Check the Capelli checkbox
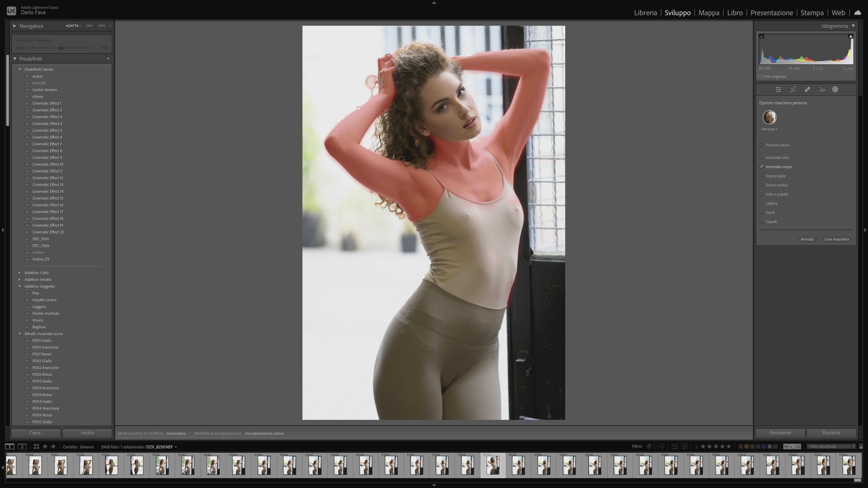Screen dimensions: 868x488 click(x=761, y=222)
